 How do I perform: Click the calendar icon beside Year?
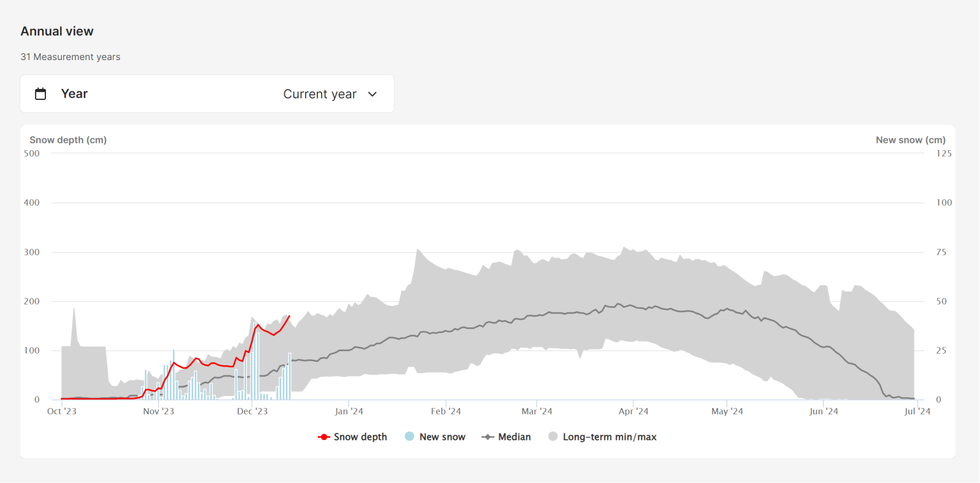[x=40, y=94]
